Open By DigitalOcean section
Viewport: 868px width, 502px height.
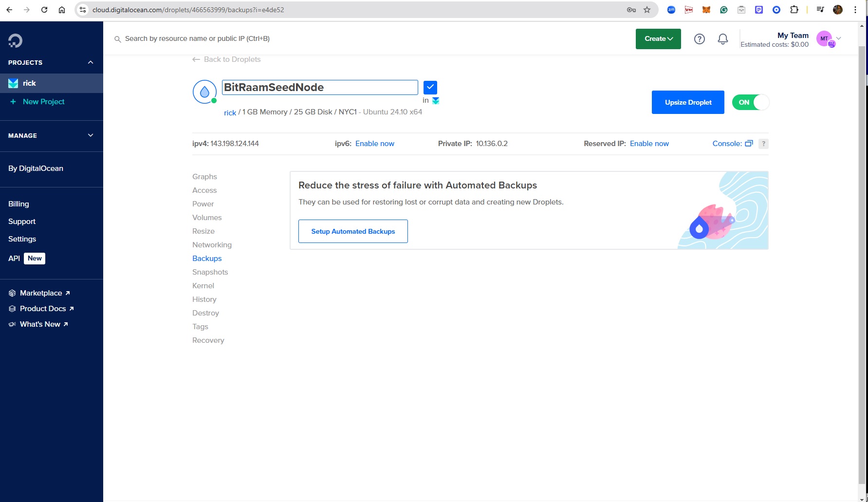pyautogui.click(x=36, y=168)
